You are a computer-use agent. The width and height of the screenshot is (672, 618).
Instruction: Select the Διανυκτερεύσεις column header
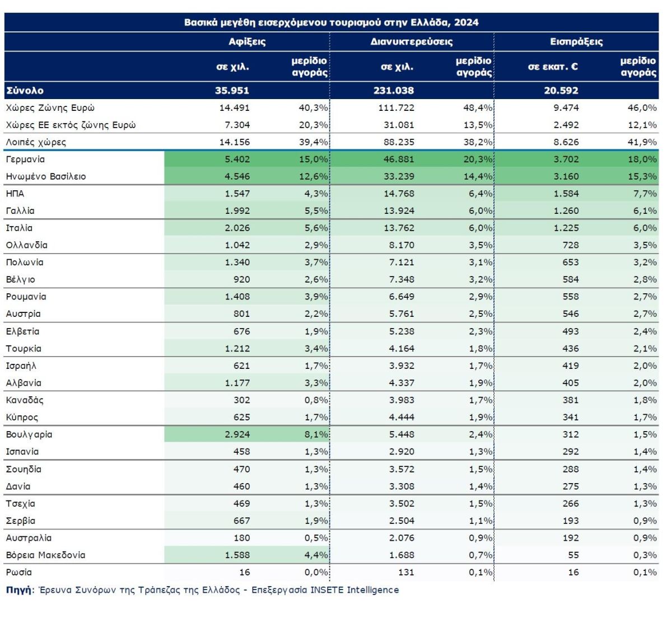click(412, 42)
